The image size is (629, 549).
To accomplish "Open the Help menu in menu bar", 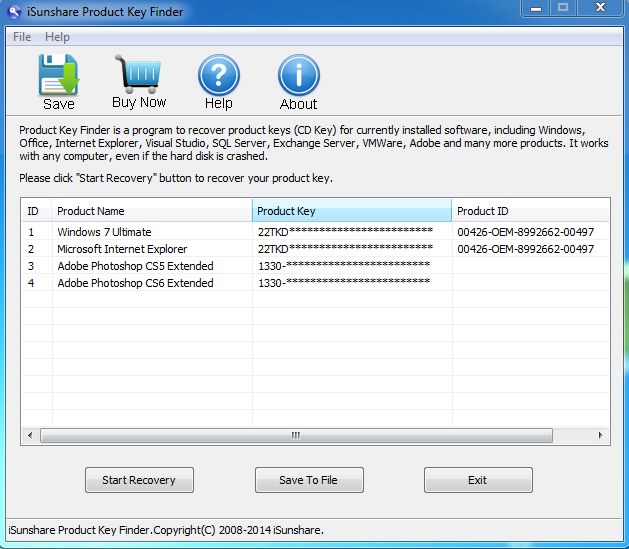I will (57, 37).
